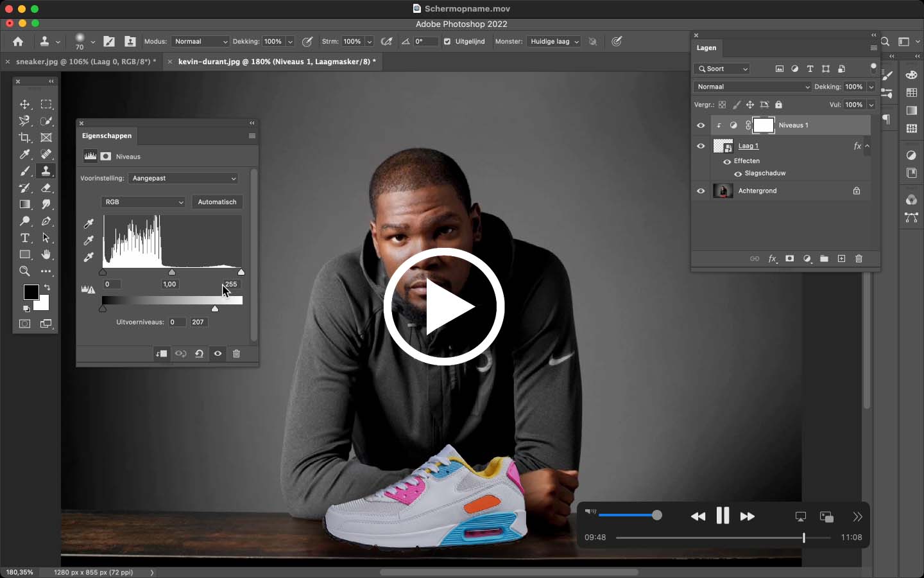
Task: Select the Move tool
Action: click(25, 104)
